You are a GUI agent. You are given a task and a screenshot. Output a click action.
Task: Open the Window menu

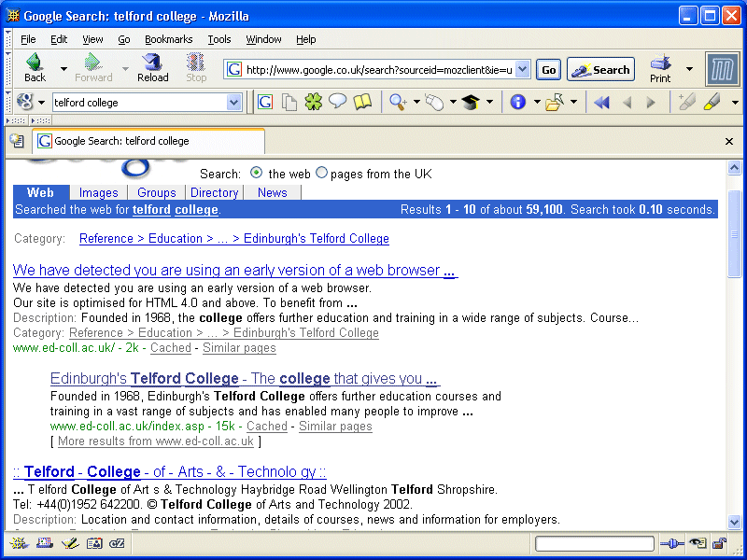[263, 39]
